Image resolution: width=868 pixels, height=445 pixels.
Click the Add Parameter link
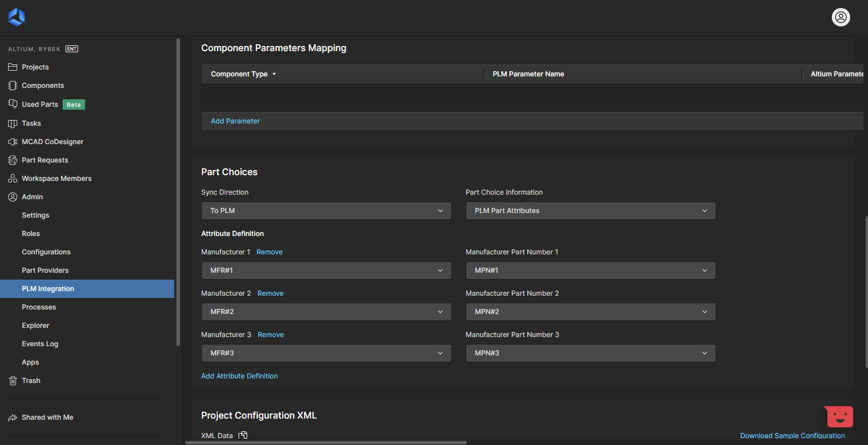235,121
